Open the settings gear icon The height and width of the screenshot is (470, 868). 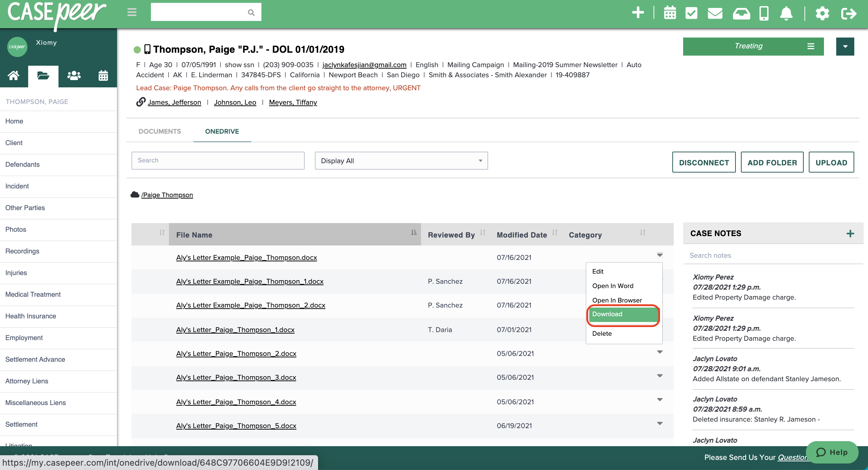click(x=823, y=13)
